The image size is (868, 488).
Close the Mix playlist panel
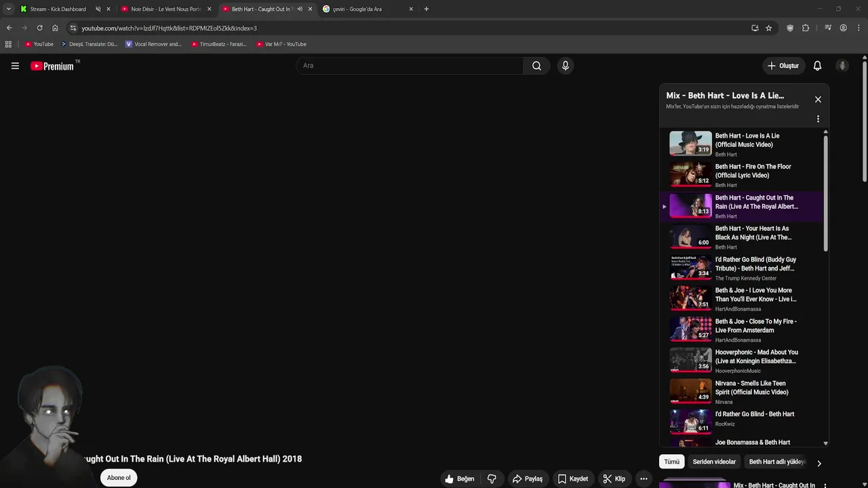pos(818,100)
